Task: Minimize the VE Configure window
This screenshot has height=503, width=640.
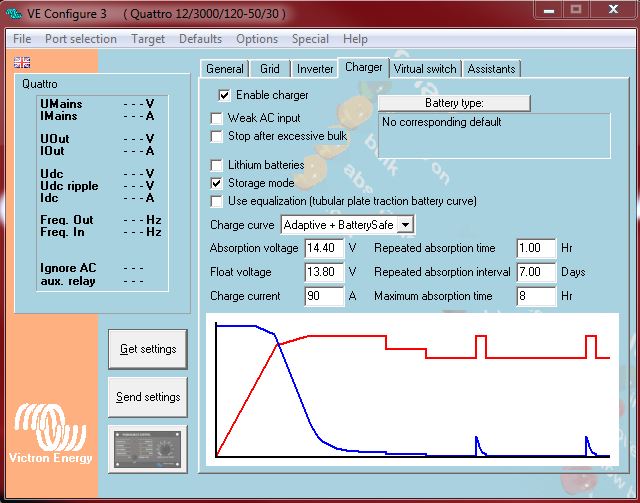Action: pos(549,10)
